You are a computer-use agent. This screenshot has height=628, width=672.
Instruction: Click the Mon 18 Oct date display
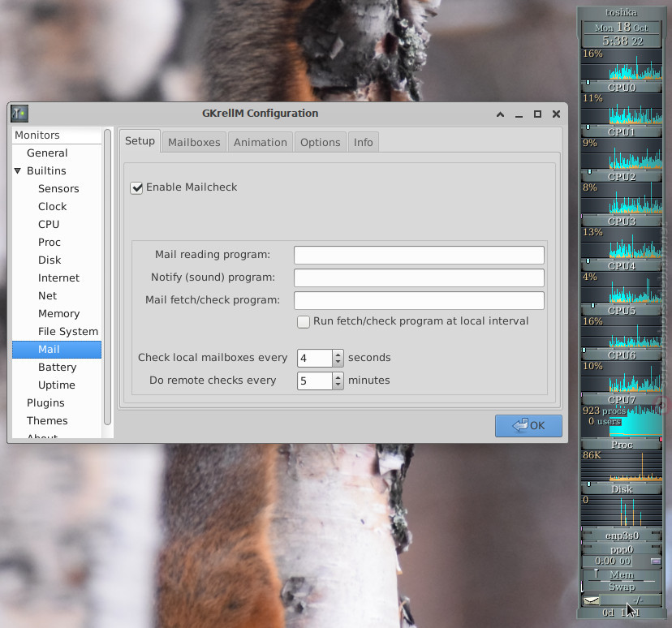[x=622, y=28]
